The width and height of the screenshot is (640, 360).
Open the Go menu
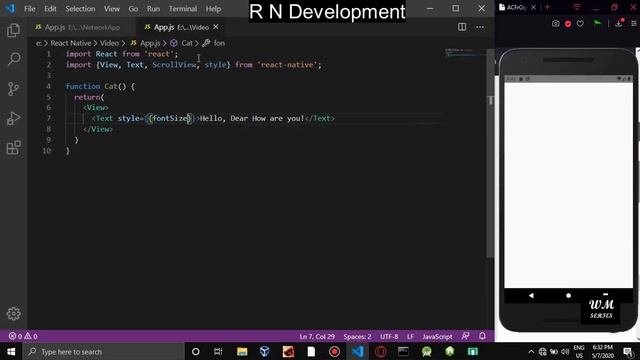click(133, 9)
